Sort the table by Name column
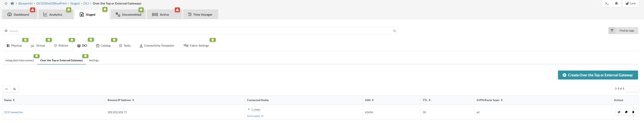644x123 pixels. coord(10,100)
